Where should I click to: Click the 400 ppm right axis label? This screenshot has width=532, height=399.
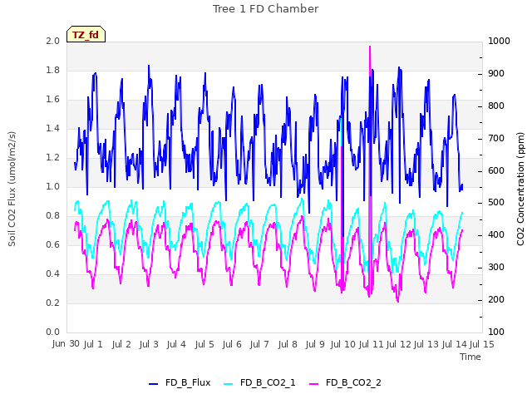[x=496, y=234]
